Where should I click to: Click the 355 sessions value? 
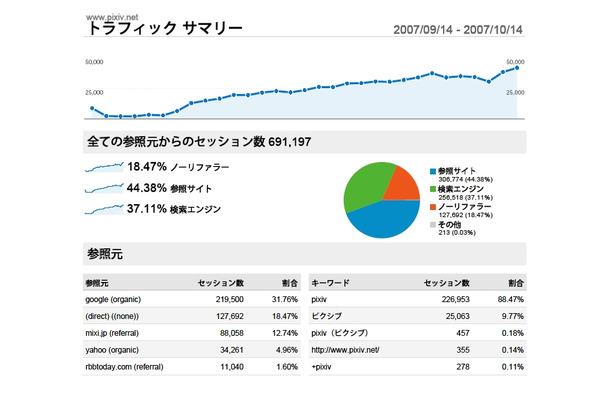pyautogui.click(x=463, y=350)
